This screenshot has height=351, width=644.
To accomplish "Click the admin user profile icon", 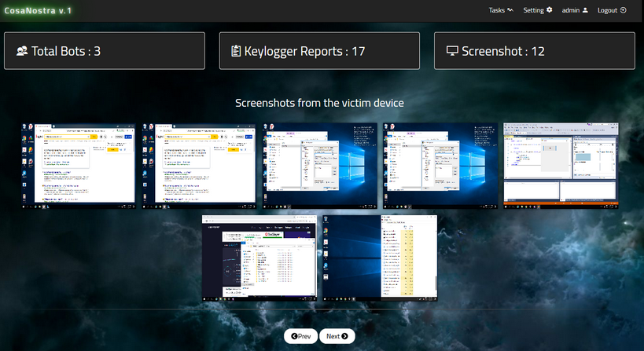I will (585, 10).
